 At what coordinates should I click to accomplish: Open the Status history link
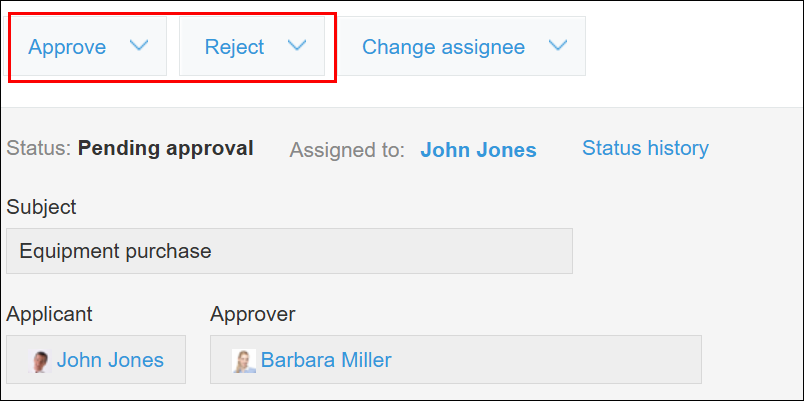tap(645, 148)
